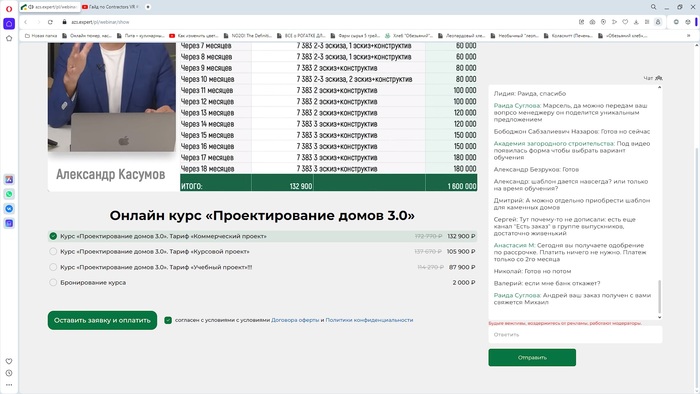The image size is (700, 394).
Task: Click heading «Онлайн курс Проектирование домов 3.0»
Action: (x=262, y=216)
